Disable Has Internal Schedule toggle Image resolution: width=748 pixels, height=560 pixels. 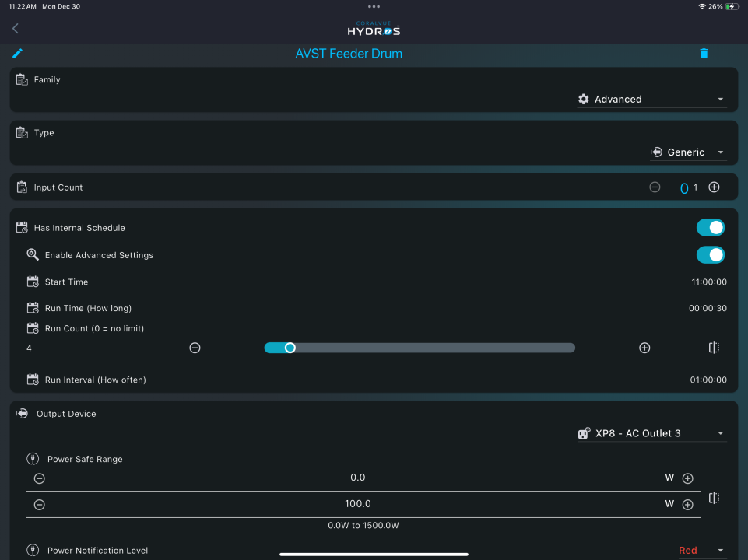pos(710,228)
